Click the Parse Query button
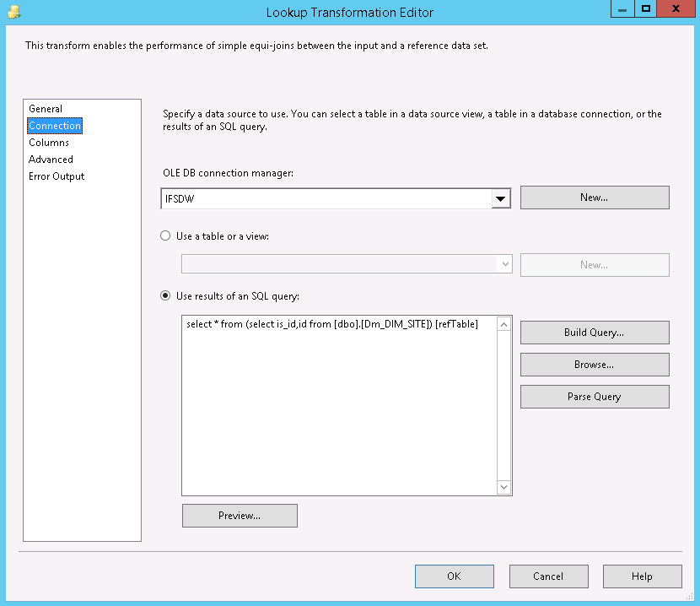The image size is (700, 606). point(594,397)
